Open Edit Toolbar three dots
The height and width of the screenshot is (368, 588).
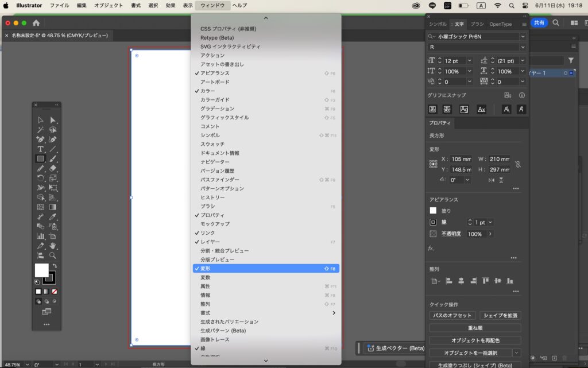(47, 324)
